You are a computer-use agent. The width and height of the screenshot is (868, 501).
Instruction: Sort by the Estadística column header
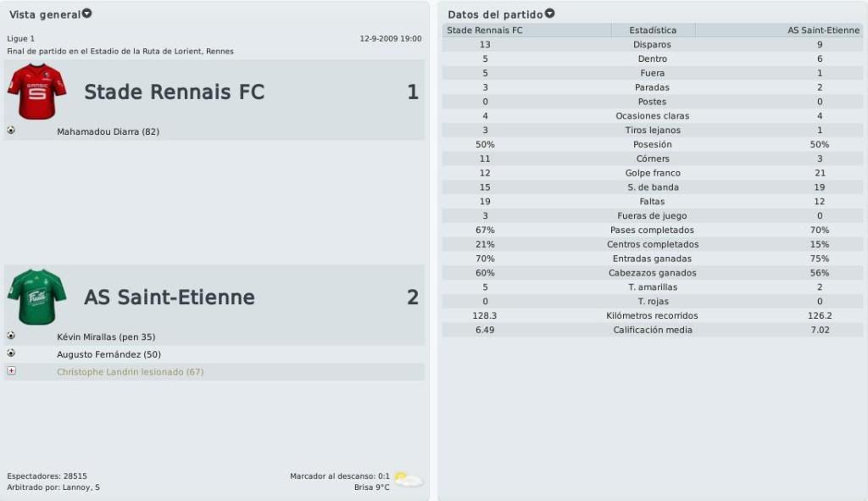[x=653, y=31]
